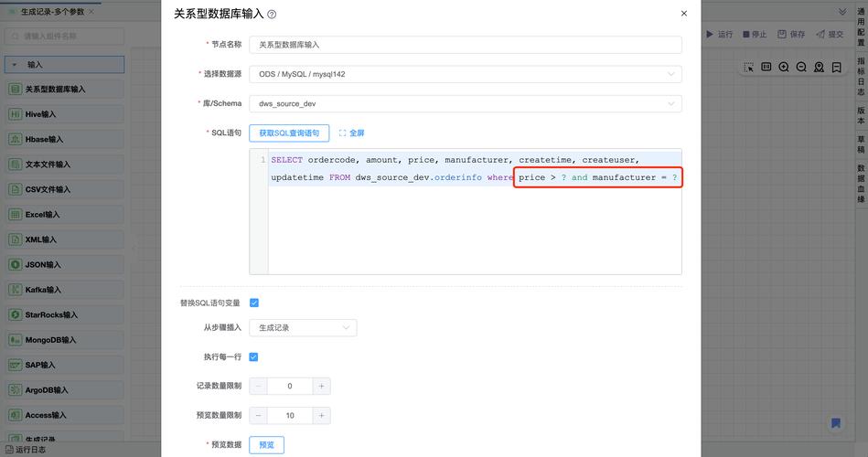
Task: Select the SAP输入 component
Action: (65, 365)
